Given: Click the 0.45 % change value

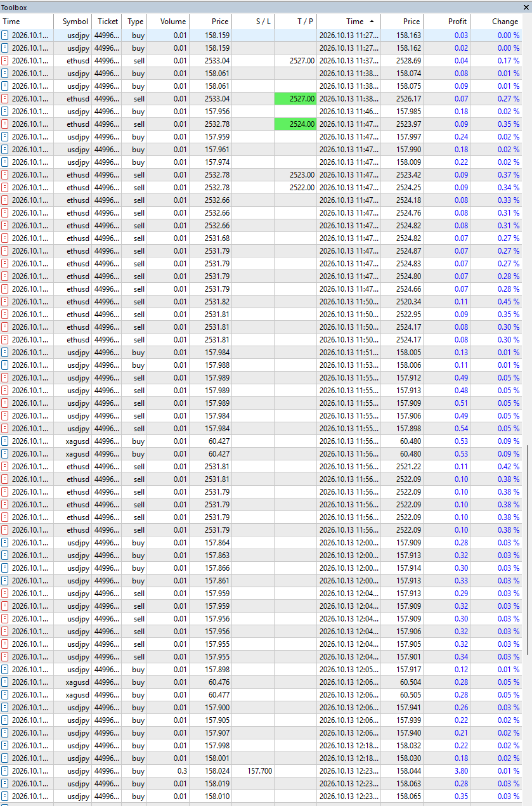Looking at the screenshot, I should tap(508, 302).
